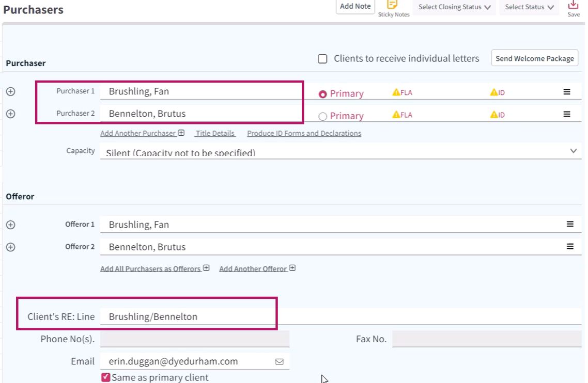588x383 pixels.
Task: Click the plus circle beside Offeror 2
Action: click(x=10, y=247)
